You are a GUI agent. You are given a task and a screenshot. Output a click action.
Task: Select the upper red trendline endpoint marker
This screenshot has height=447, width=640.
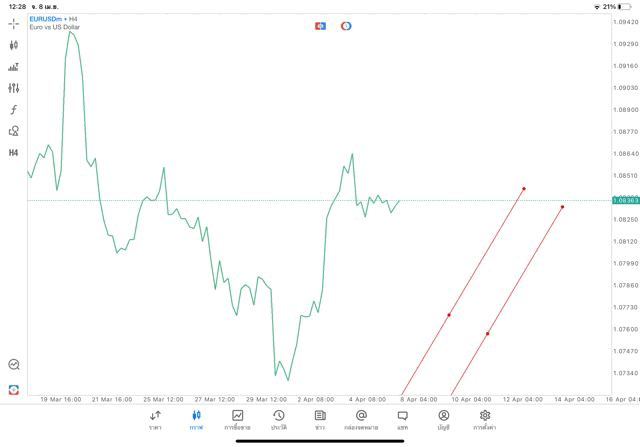(524, 188)
